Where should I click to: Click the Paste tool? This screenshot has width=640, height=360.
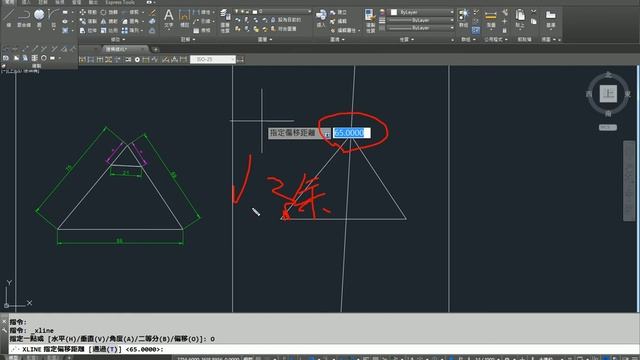click(x=520, y=18)
